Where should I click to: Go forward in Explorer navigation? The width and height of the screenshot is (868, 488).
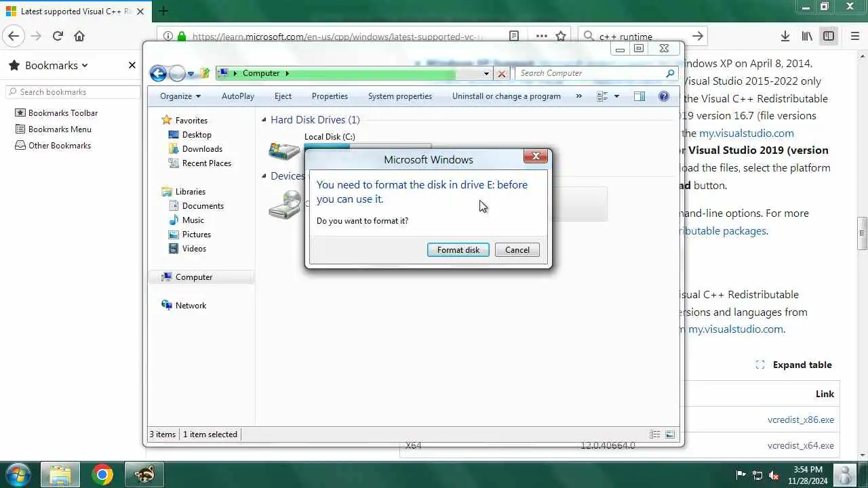click(x=177, y=73)
